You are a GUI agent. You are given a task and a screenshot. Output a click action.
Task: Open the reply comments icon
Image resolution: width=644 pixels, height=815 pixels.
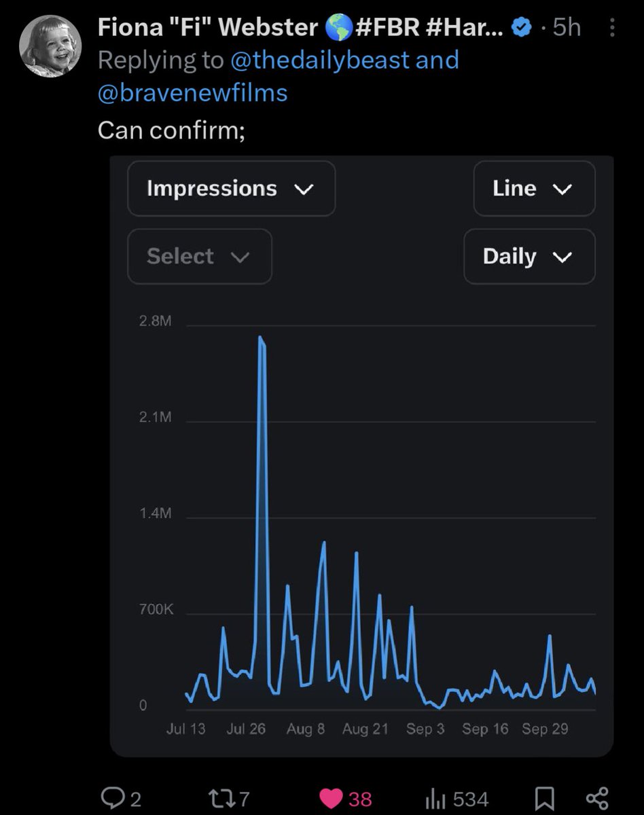click(109, 799)
